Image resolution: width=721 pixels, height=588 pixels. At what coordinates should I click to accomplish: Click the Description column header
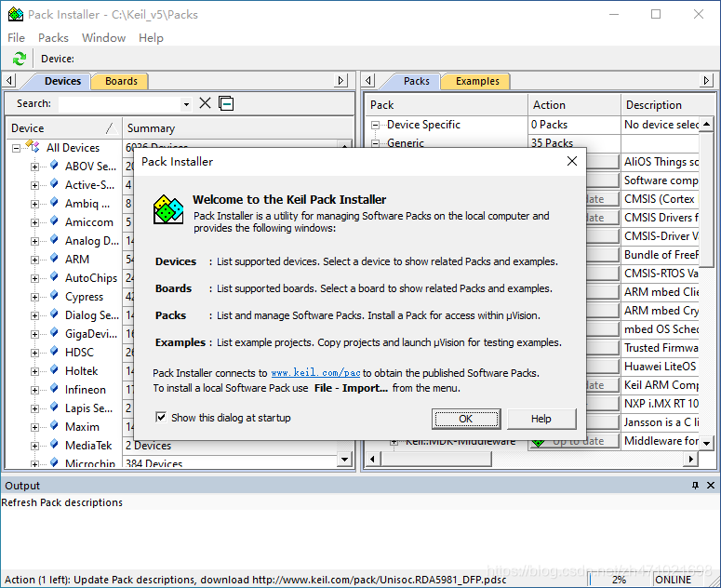point(668,105)
